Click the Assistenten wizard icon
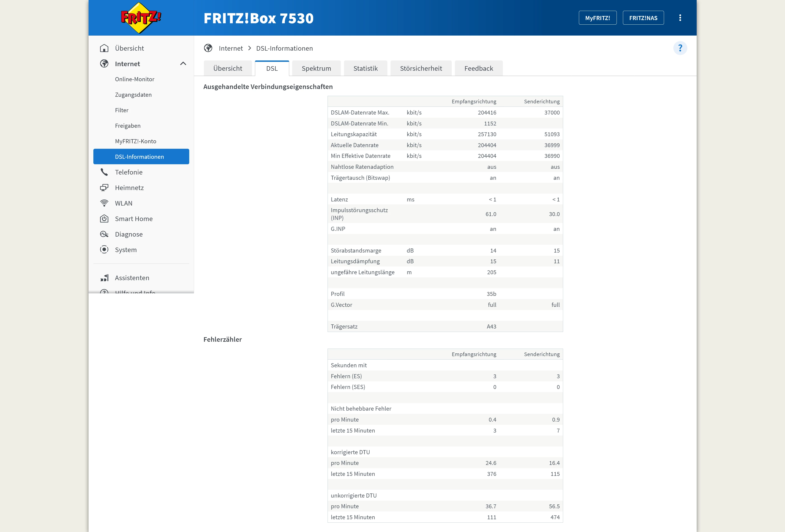The height and width of the screenshot is (532, 785). pos(104,278)
